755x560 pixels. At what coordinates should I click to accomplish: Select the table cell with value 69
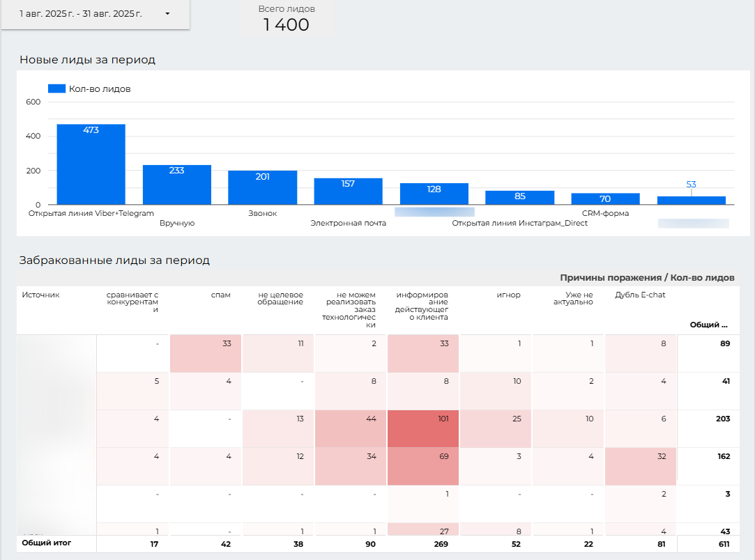423,466
